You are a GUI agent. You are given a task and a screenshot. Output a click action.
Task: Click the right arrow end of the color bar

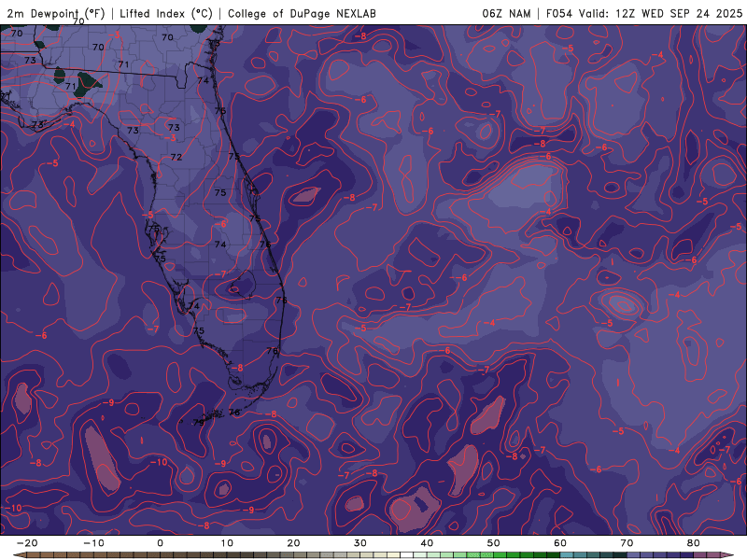(x=728, y=555)
